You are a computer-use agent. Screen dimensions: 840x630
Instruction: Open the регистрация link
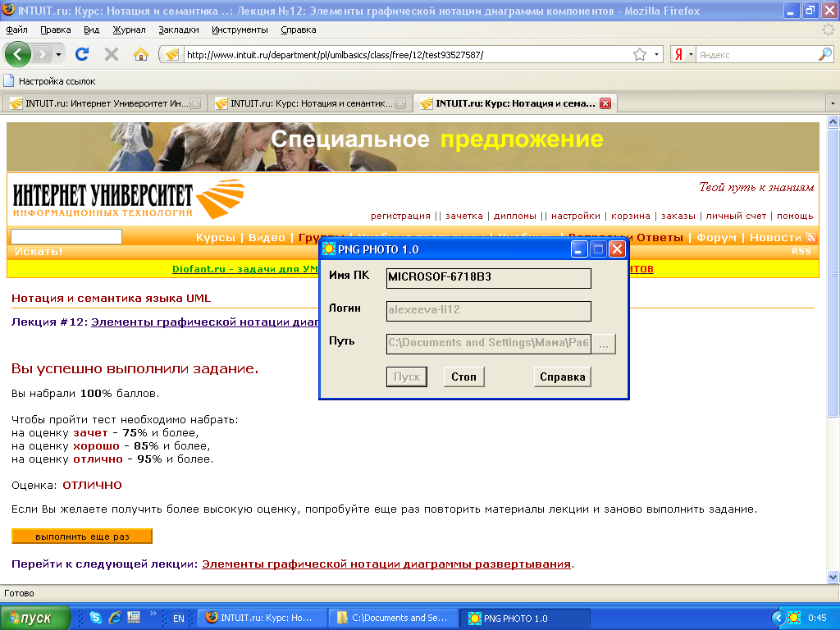pos(400,216)
